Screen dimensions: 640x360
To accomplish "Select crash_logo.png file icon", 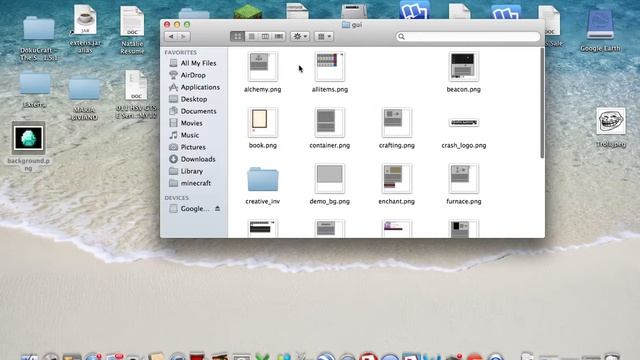I will 463,122.
